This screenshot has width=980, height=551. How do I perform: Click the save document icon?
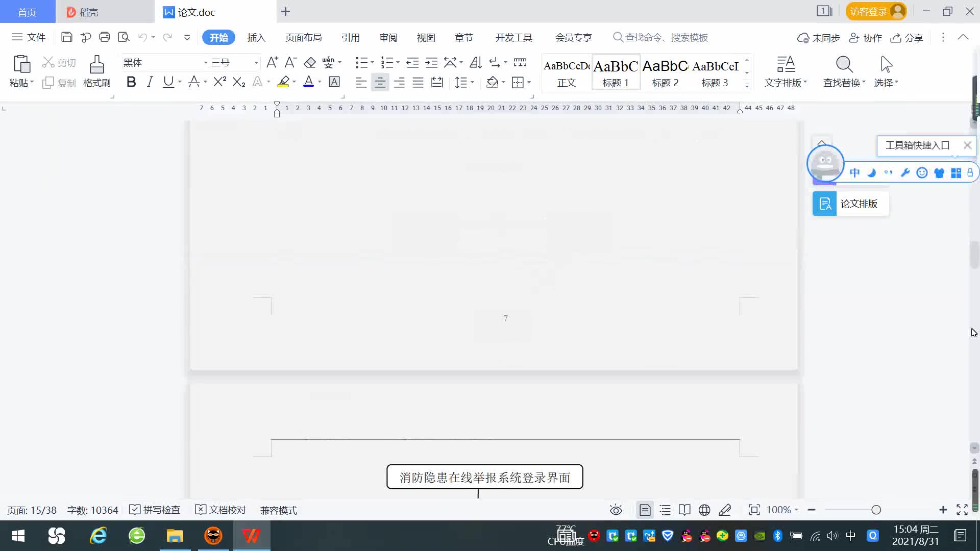pos(66,37)
